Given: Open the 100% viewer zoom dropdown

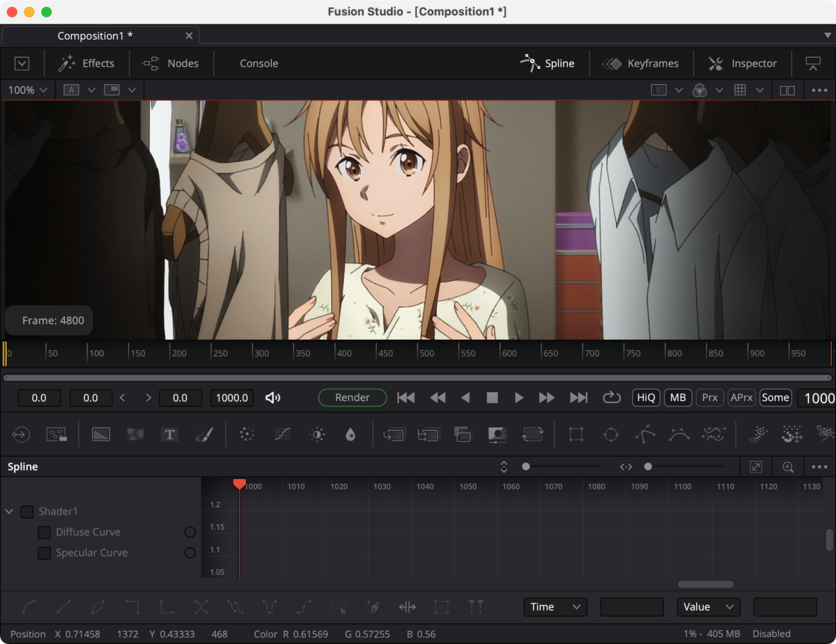Looking at the screenshot, I should coord(28,90).
